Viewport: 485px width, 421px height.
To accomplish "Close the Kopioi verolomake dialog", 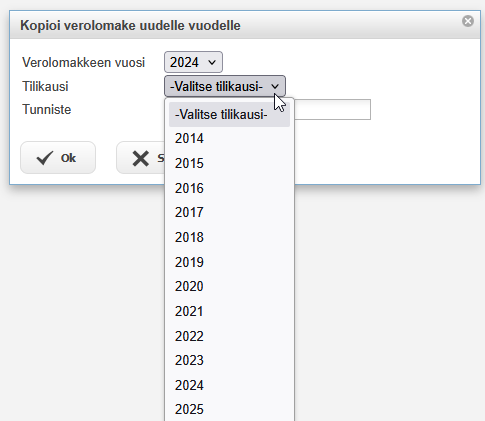I will [468, 21].
